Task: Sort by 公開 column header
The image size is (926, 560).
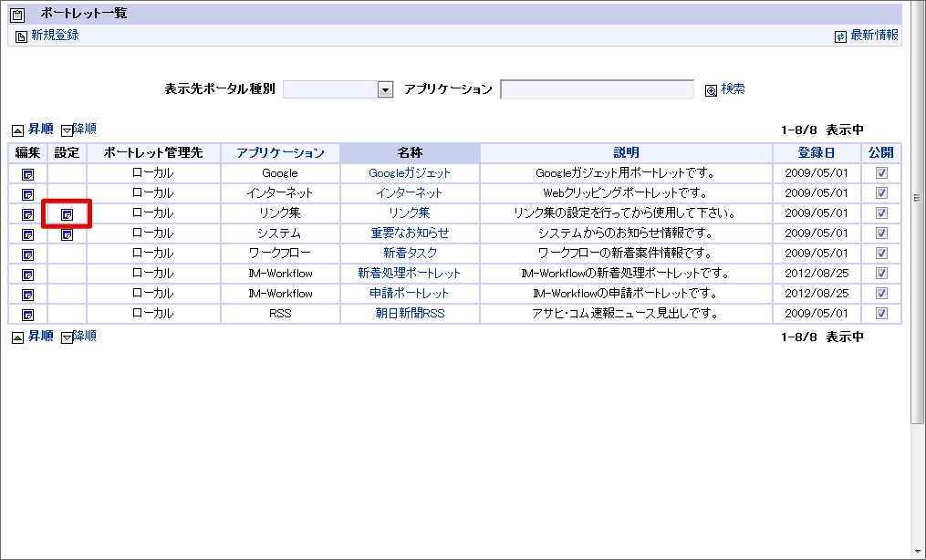Action: 880,153
